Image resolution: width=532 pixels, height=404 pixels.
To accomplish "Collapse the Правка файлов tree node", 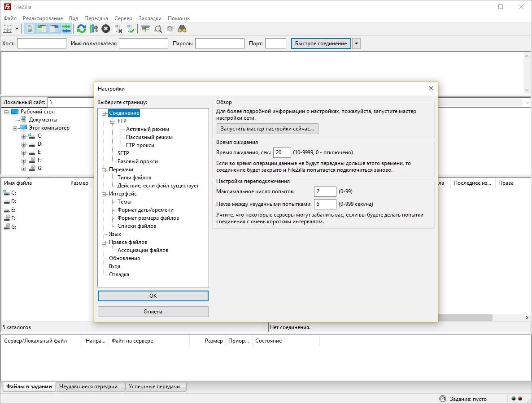I will pyautogui.click(x=104, y=243).
